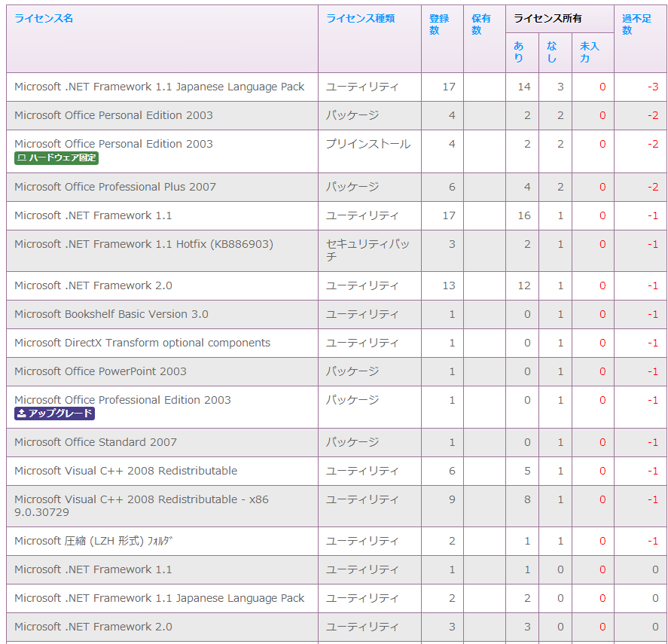Screen dimensions: 668x644
Task: Select Microsoft Visual C++ 2008 Redistributable - x86 row
Action: (337, 506)
